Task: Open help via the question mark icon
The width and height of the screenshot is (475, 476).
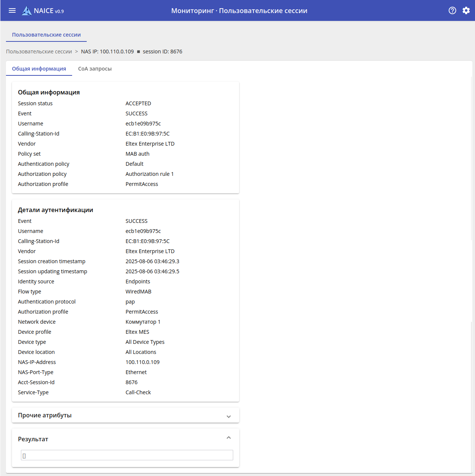Action: point(452,10)
